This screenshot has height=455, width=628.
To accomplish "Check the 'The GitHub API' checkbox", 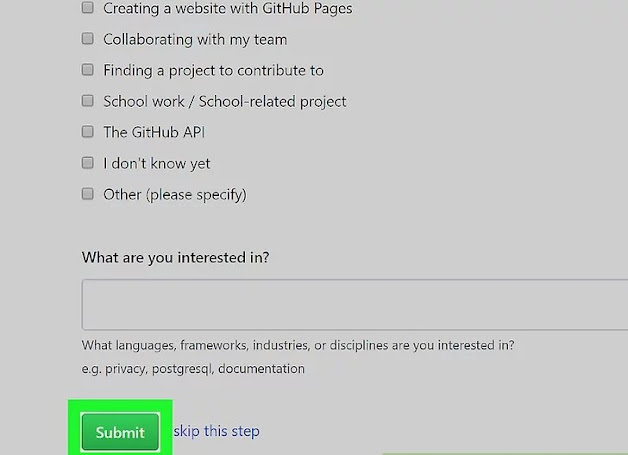I will (88, 132).
